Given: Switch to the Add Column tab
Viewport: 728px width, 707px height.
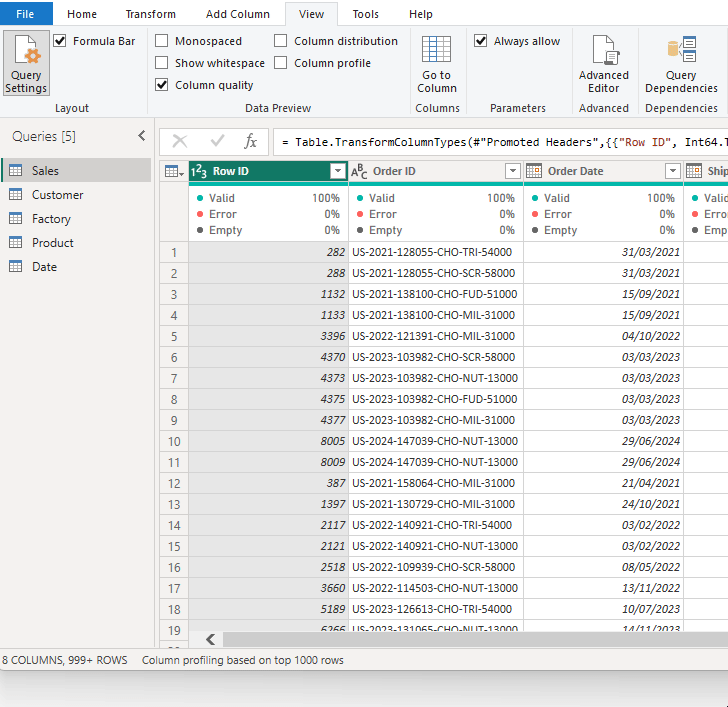Looking at the screenshot, I should [x=238, y=14].
